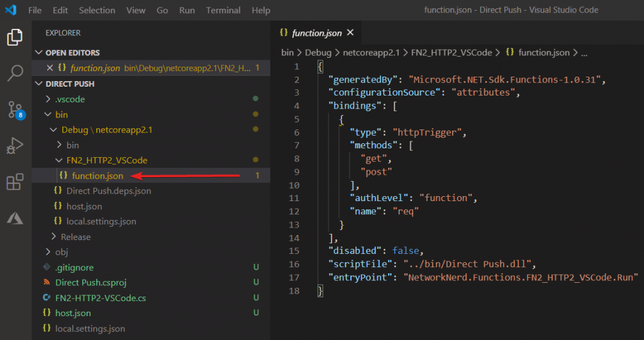The height and width of the screenshot is (340, 644).
Task: Open the Run menu
Action: [x=187, y=10]
